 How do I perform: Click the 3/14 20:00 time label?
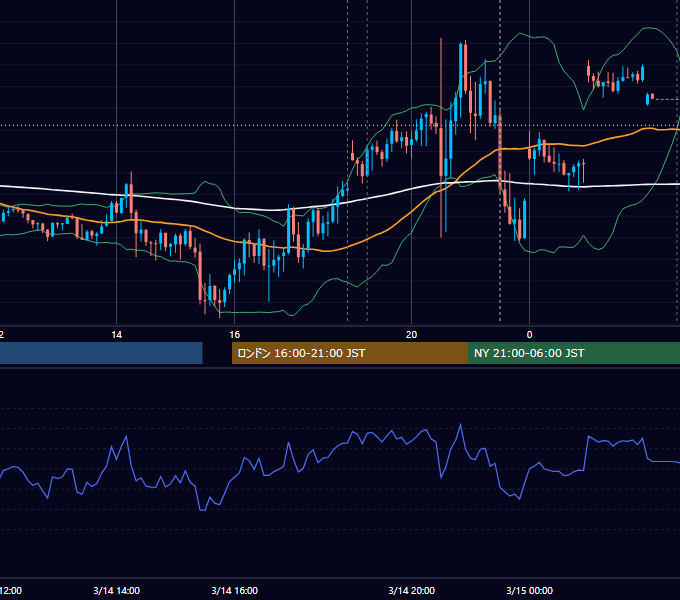point(411,590)
